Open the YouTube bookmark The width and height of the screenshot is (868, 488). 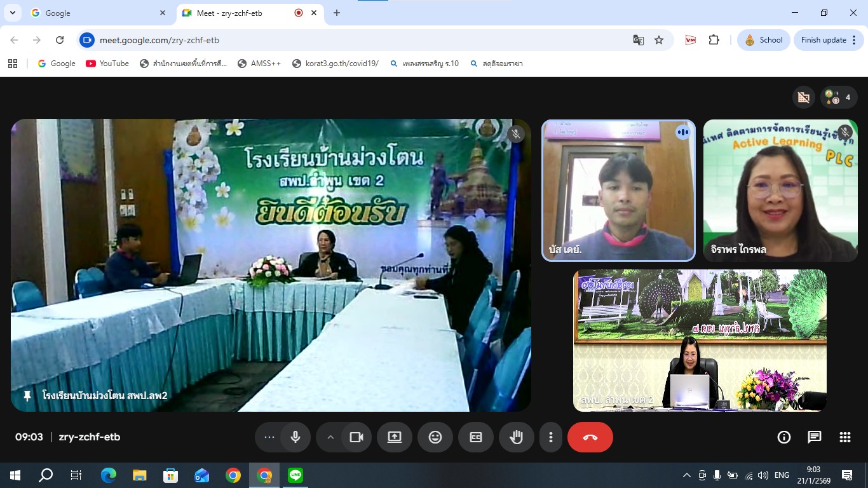click(x=107, y=64)
